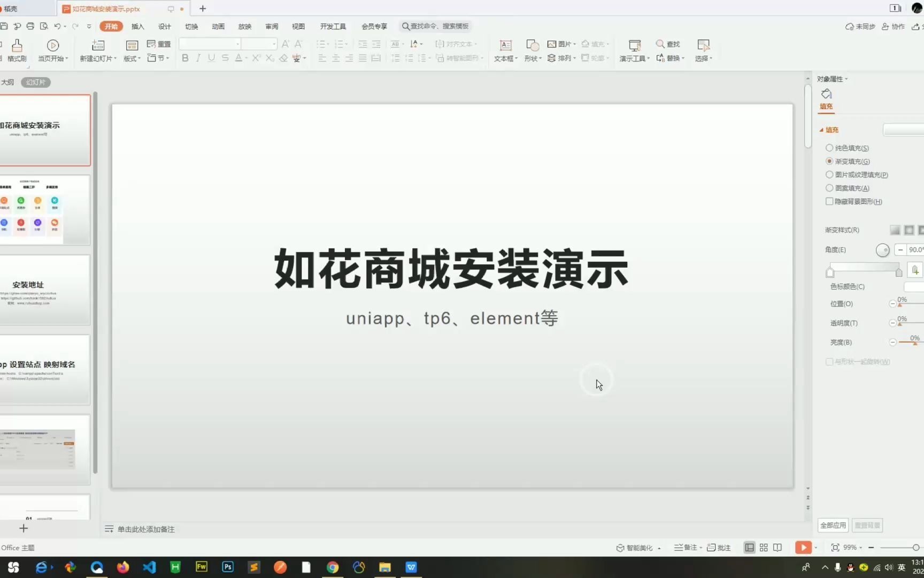Screen dimensions: 924x578
Task: Select Gradient fill (渐变填充) radio button
Action: coord(829,161)
